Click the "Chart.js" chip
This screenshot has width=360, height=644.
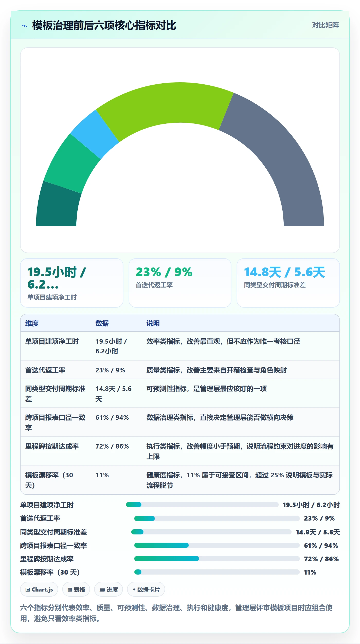[39, 589]
